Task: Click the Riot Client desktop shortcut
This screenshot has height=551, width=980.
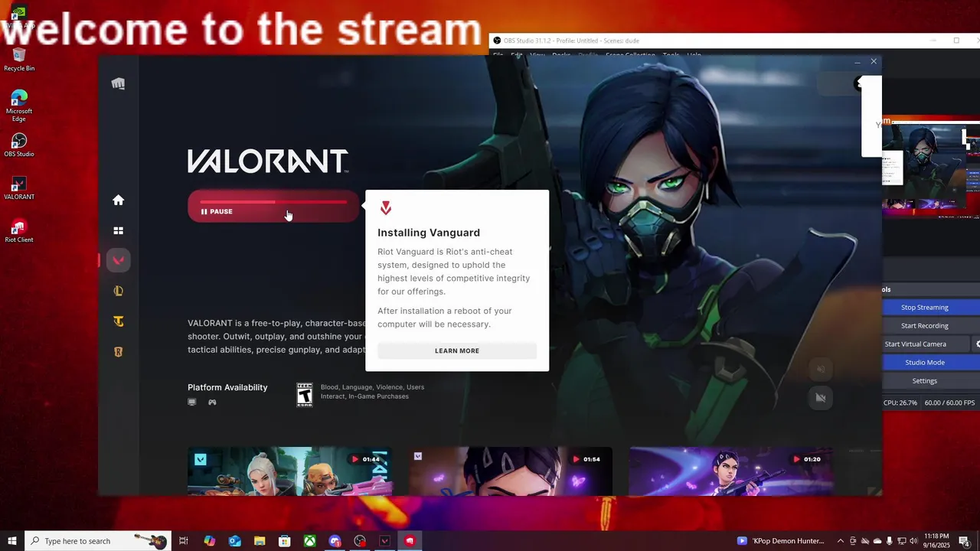Action: (x=19, y=231)
